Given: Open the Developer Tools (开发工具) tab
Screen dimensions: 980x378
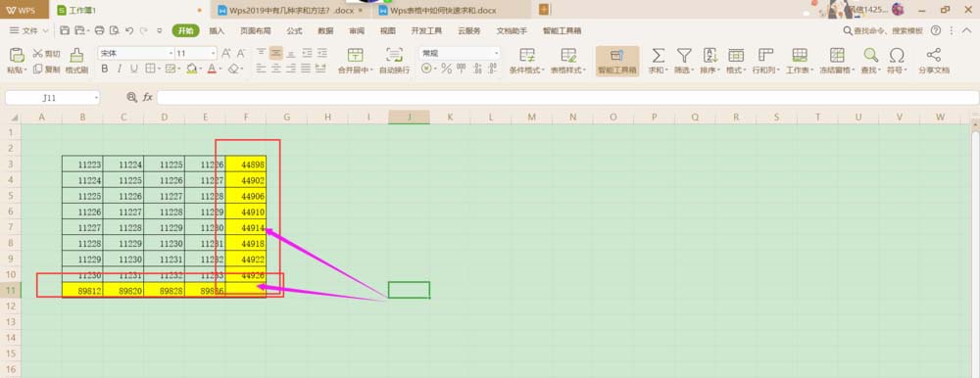Looking at the screenshot, I should tap(426, 30).
